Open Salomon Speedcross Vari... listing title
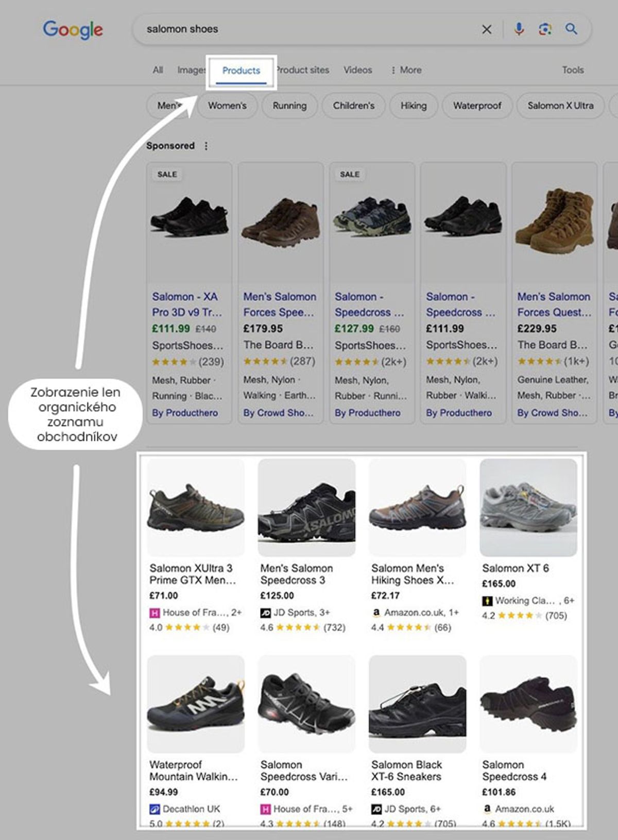 pyautogui.click(x=304, y=771)
